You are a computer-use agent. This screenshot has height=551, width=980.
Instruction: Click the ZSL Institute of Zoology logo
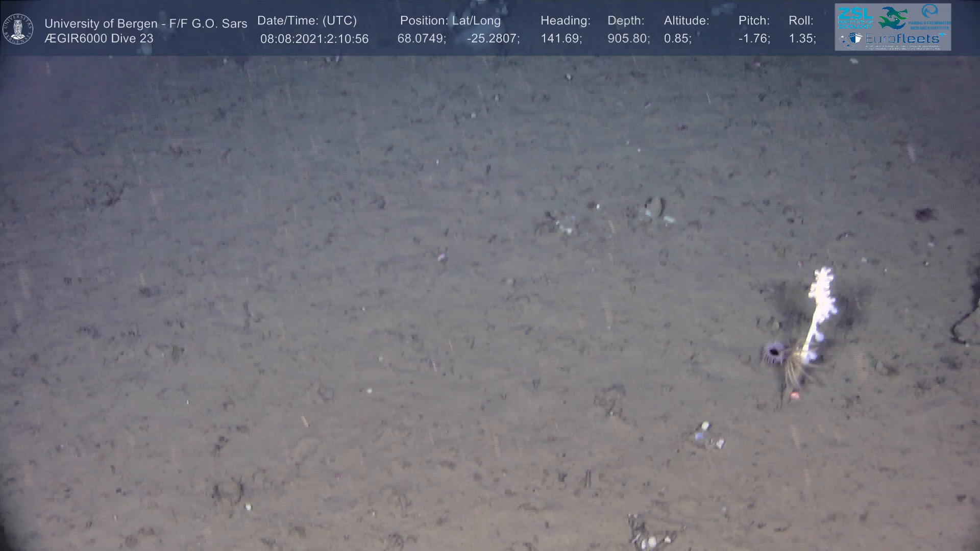855,17
